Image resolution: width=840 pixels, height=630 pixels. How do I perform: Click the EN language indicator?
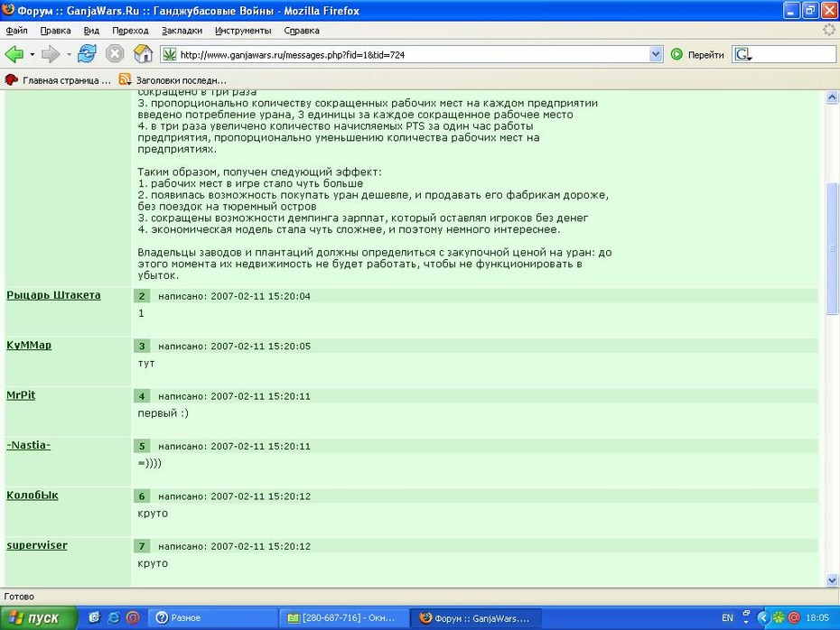point(727,617)
